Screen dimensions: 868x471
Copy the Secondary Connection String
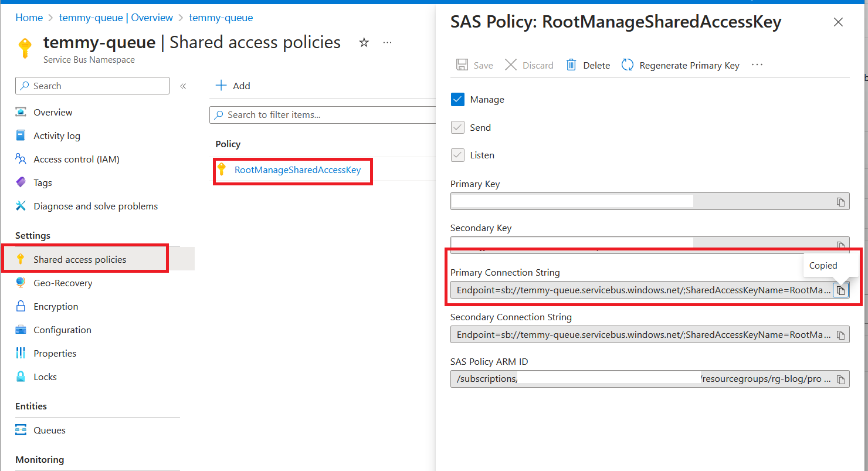tap(840, 335)
